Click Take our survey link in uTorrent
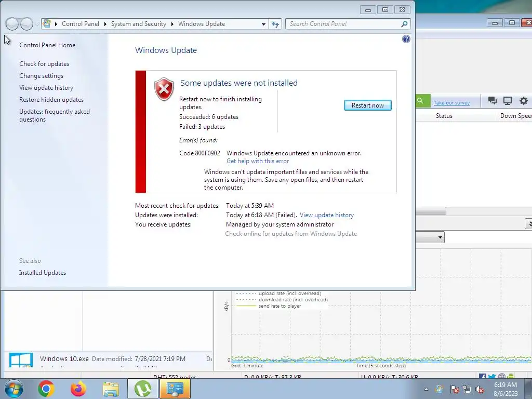The height and width of the screenshot is (399, 532). [x=451, y=102]
